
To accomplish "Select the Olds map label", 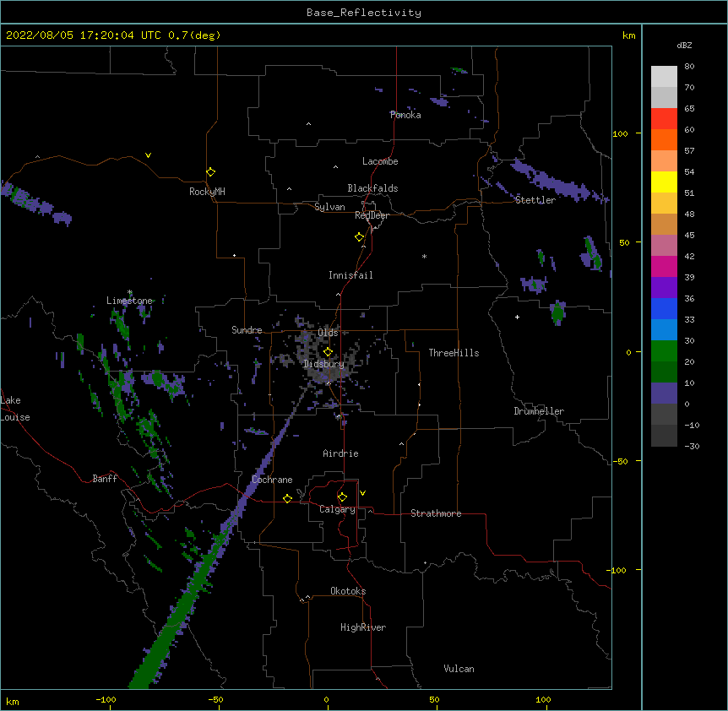I will tap(328, 333).
